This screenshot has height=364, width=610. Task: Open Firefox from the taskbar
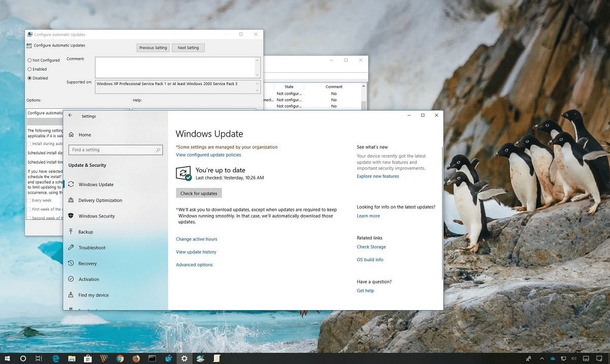tap(136, 358)
